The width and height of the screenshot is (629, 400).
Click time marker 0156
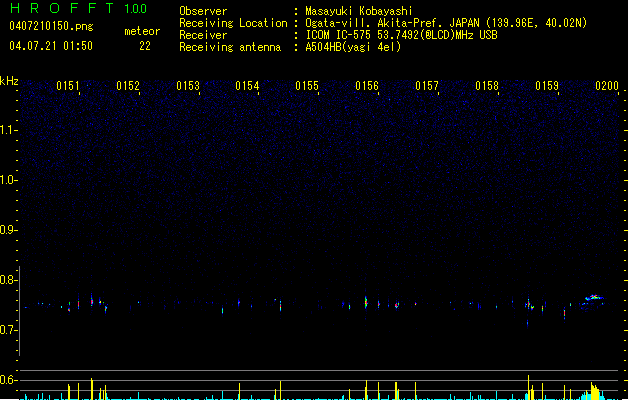(x=367, y=86)
